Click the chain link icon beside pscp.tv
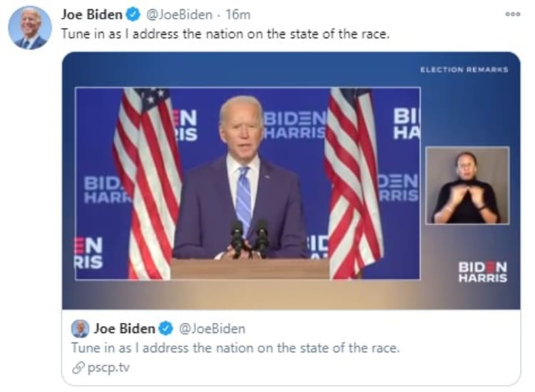 tap(77, 368)
